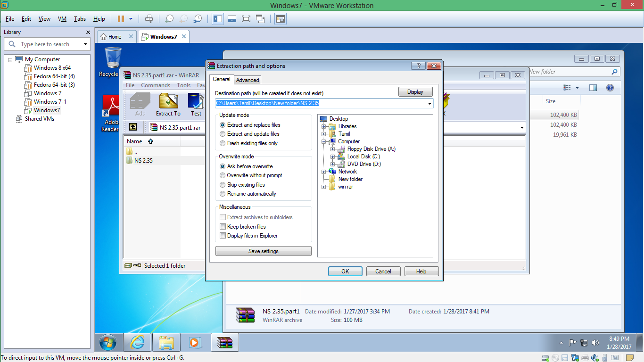Click the Suspend VM pause icon
This screenshot has height=362, width=644.
point(122,19)
